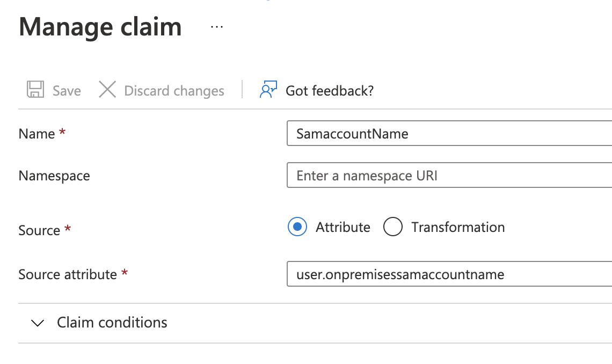Select the Transformation radio button
The image size is (612, 364).
coord(394,227)
